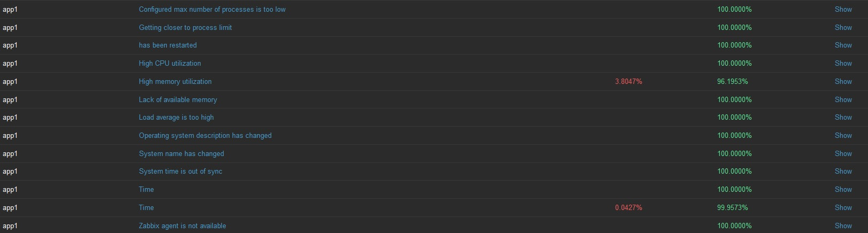This screenshot has width=868, height=233.
Task: Open the Time trigger with 0.0427% problems
Action: click(x=146, y=207)
